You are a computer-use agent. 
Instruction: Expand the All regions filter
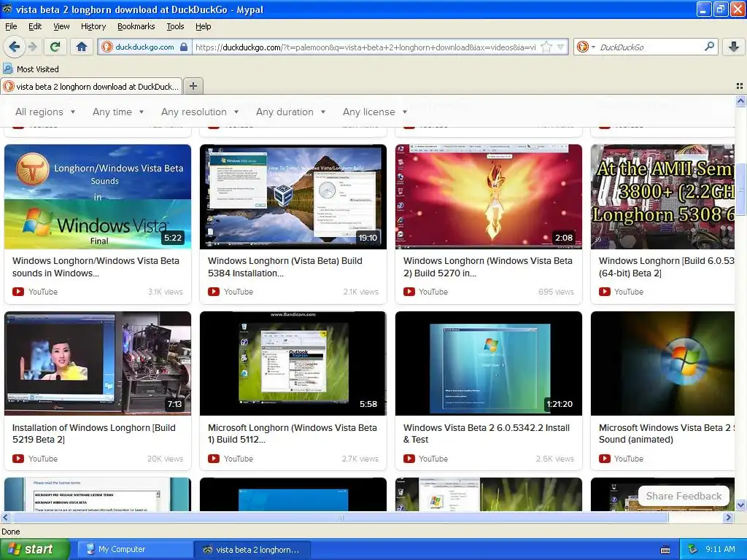(x=45, y=112)
